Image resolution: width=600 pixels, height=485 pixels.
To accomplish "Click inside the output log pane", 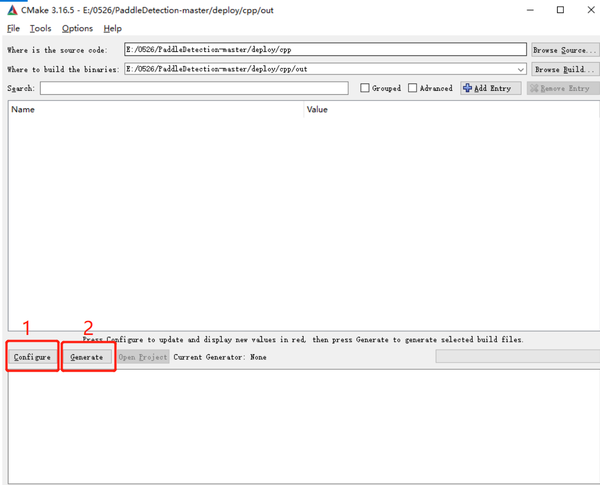I will pyautogui.click(x=304, y=426).
